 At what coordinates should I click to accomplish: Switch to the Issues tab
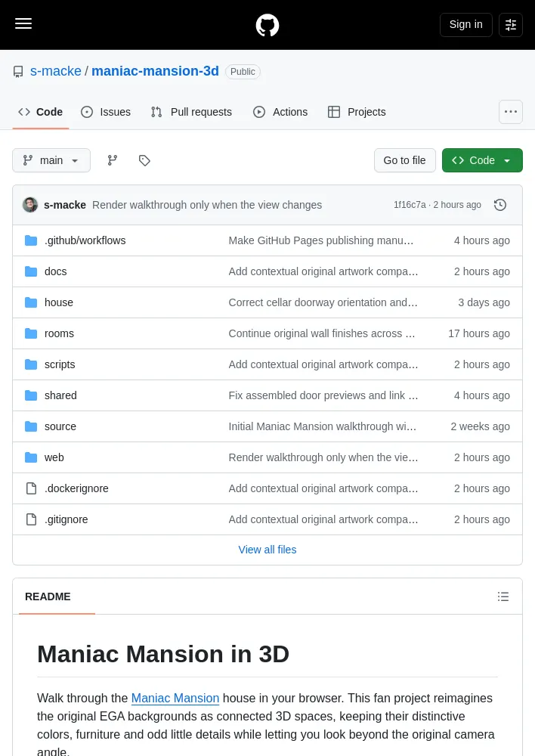(106, 112)
